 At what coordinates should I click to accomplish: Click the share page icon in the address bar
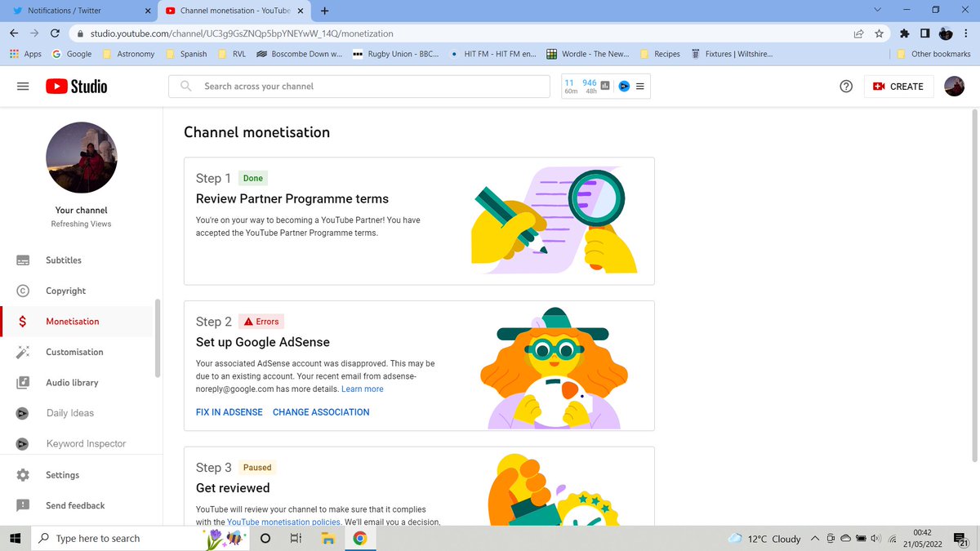859,33
